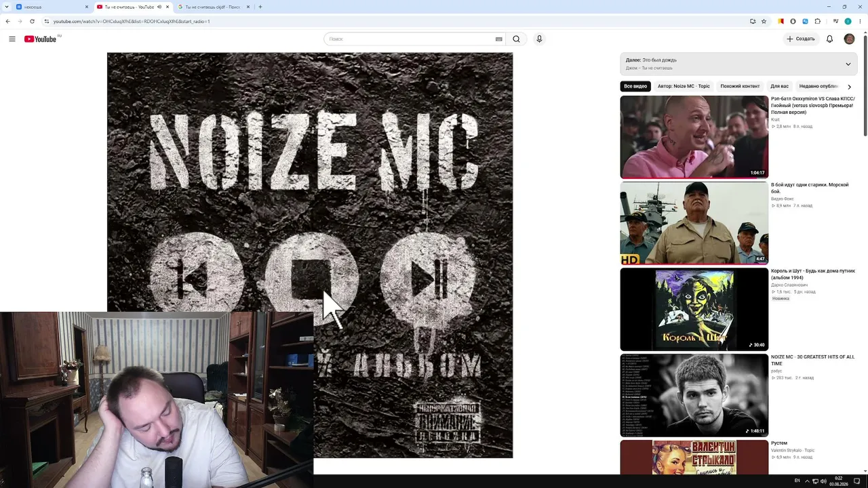The height and width of the screenshot is (488, 868).
Task: Go to the YouTube home logo
Action: (x=41, y=39)
